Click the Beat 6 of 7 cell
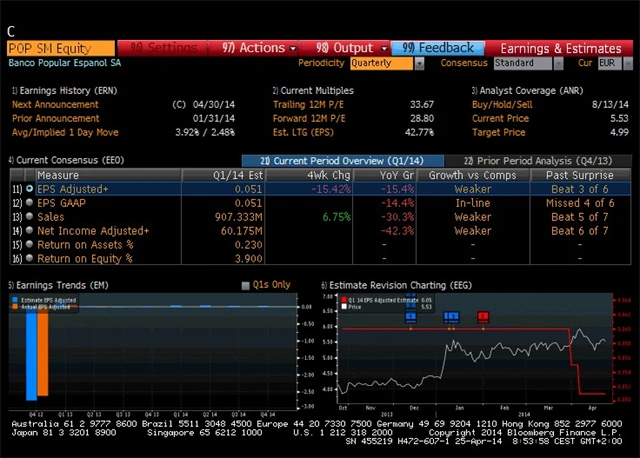 pos(580,231)
